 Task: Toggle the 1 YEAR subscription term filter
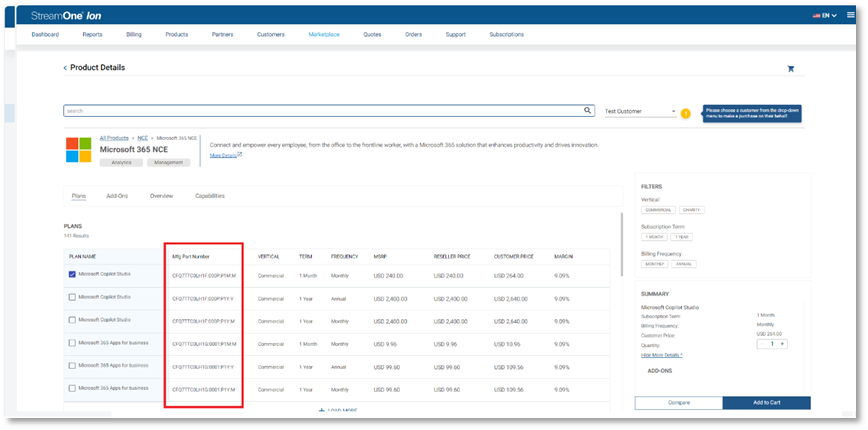(x=681, y=237)
